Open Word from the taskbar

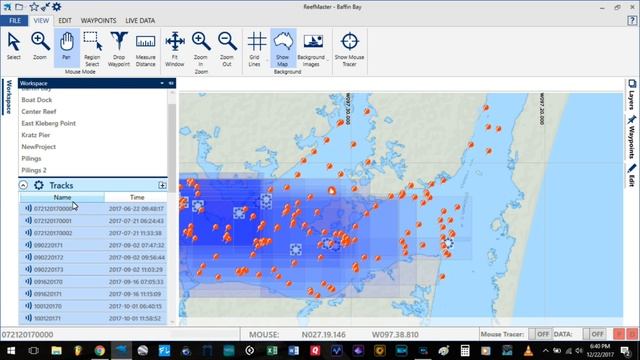tap(293, 351)
